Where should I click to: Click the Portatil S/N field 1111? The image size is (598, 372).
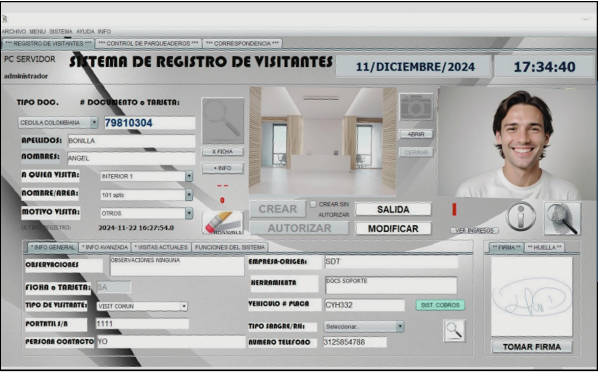coord(142,324)
